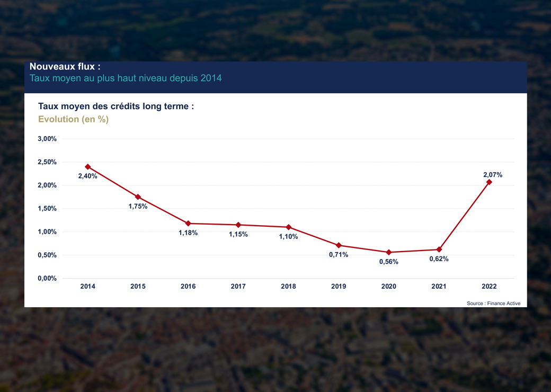This screenshot has width=551, height=392.
Task: Select the 2021 data point diamond
Action: (439, 250)
